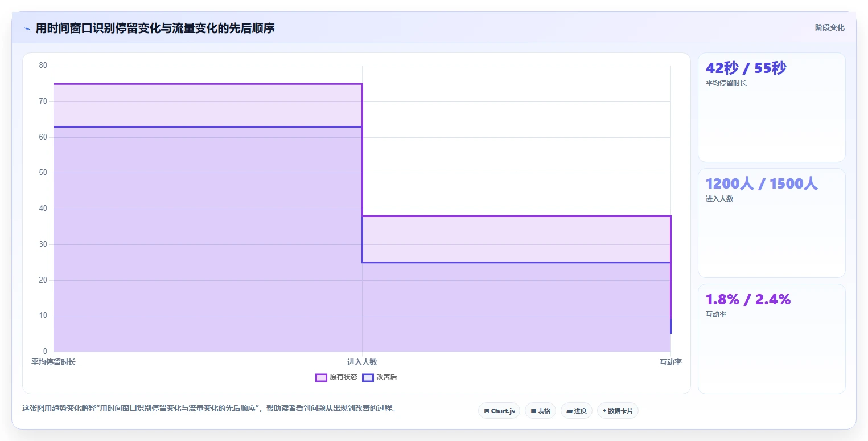The width and height of the screenshot is (868, 441).
Task: Click the 表格 tag chip
Action: pos(540,411)
